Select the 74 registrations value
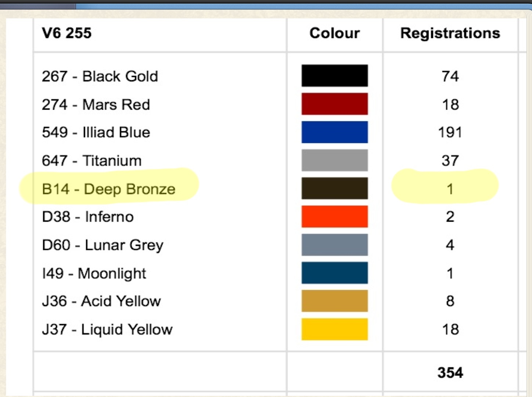 tap(450, 76)
